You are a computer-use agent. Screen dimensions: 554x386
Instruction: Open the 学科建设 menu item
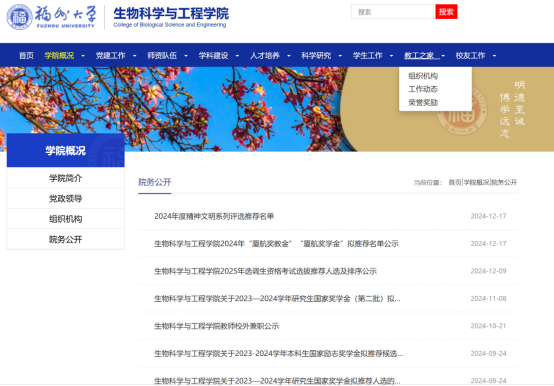pos(213,55)
